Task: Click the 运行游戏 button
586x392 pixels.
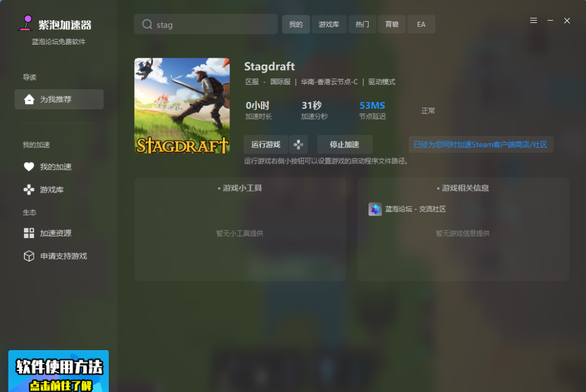Action: pos(266,145)
